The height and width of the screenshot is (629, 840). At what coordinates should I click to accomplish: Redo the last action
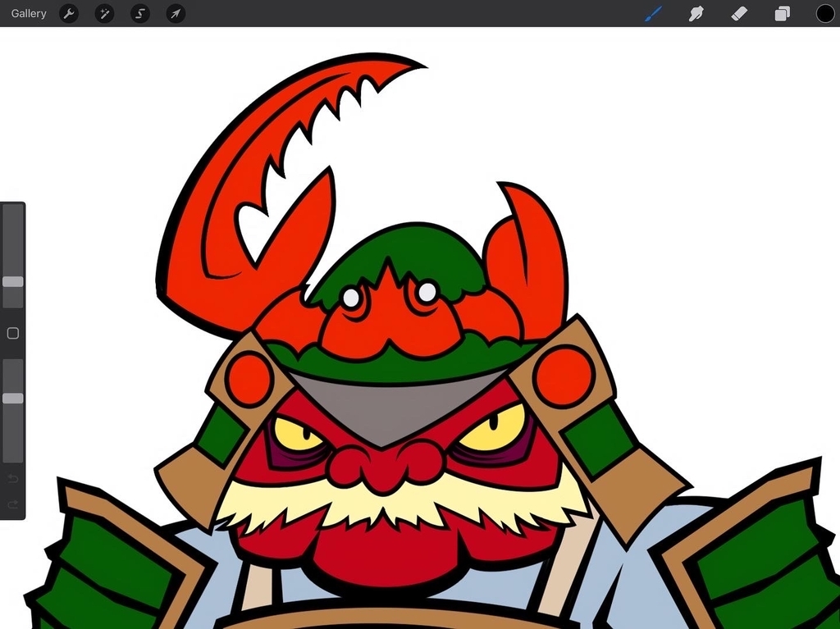point(13,504)
